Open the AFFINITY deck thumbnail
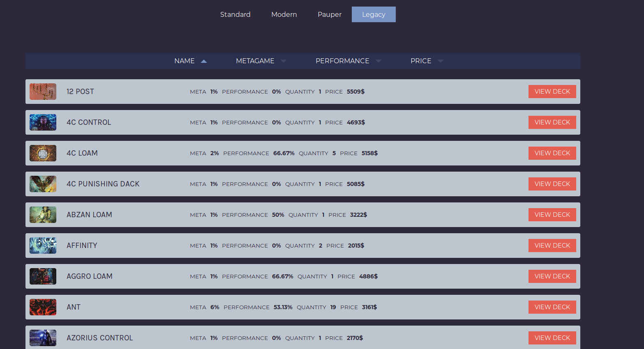 click(x=43, y=246)
